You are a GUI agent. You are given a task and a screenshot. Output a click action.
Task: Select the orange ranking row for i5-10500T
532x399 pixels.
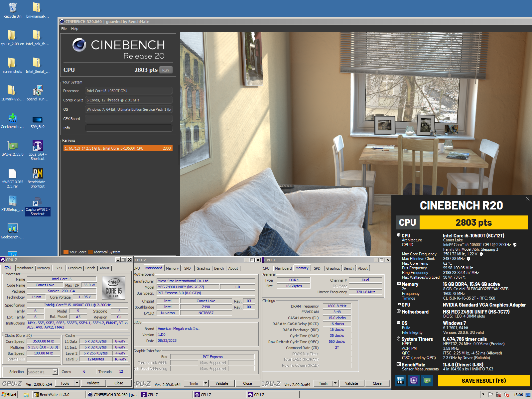click(118, 148)
